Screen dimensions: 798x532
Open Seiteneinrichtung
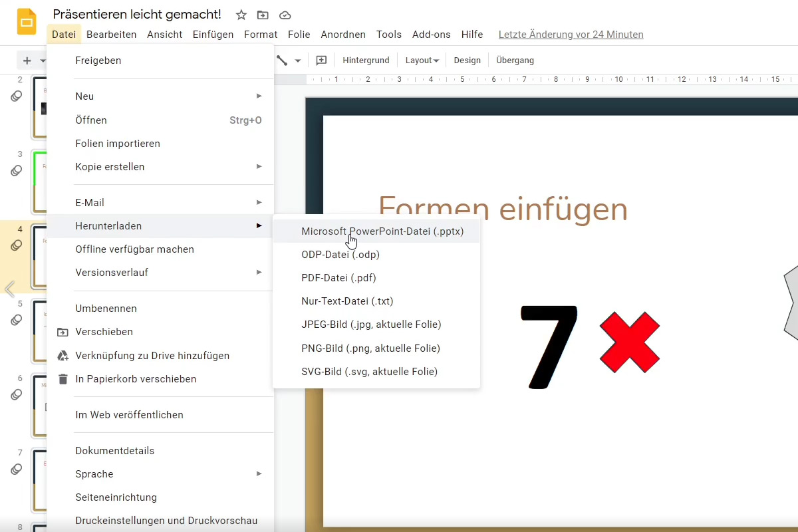(x=160, y=497)
